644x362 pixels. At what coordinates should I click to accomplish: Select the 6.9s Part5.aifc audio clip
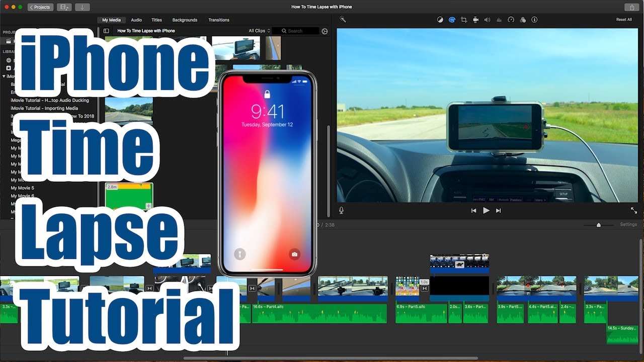coord(421,313)
